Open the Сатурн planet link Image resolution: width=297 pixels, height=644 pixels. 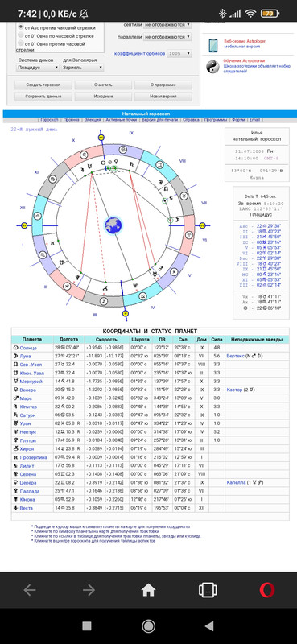[x=27, y=415]
